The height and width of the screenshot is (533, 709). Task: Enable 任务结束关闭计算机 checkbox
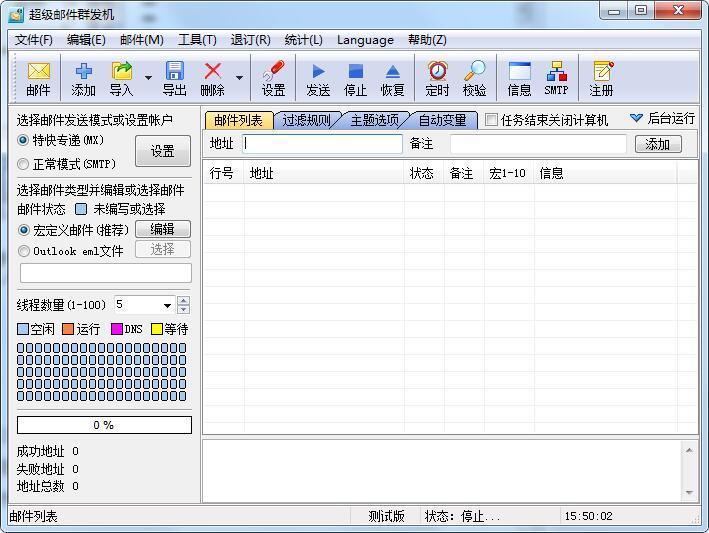tap(491, 120)
